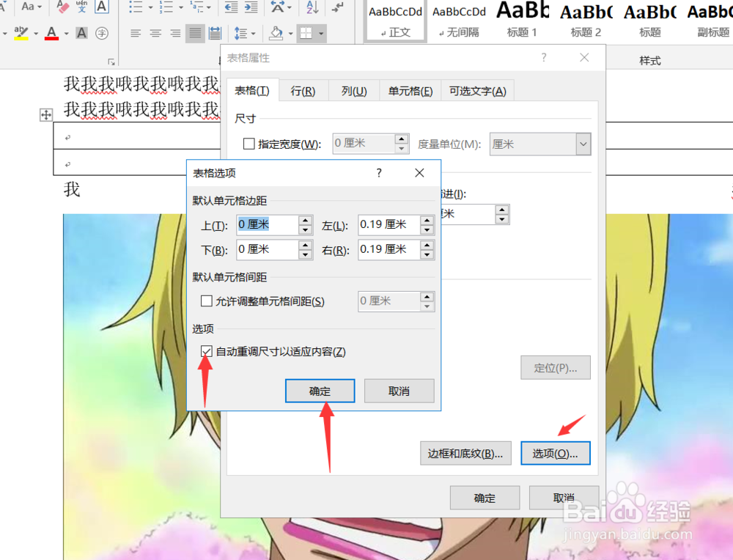Image resolution: width=733 pixels, height=560 pixels.
Task: Click the bullet list icon
Action: 136,7
